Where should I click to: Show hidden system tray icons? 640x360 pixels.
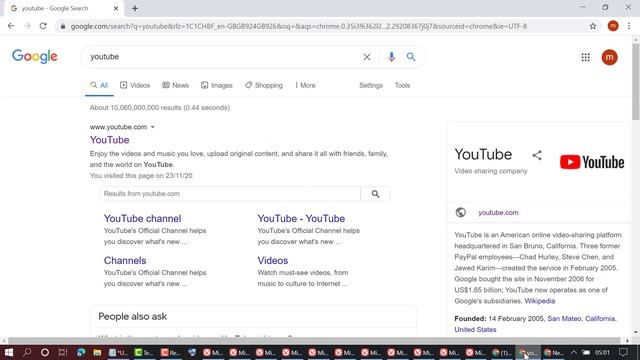pos(573,352)
